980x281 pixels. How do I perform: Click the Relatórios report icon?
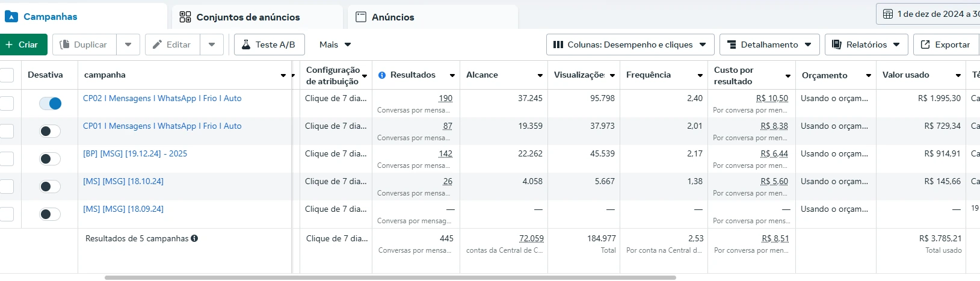pyautogui.click(x=837, y=45)
